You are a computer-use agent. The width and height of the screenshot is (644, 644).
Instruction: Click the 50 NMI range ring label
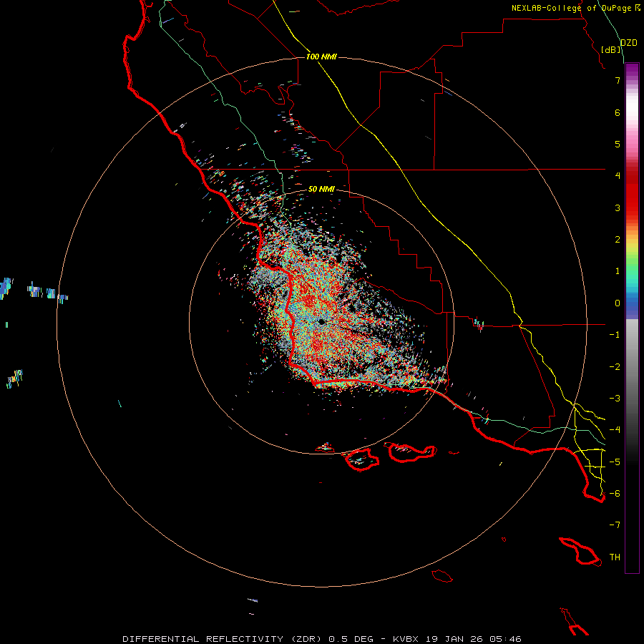coord(321,189)
